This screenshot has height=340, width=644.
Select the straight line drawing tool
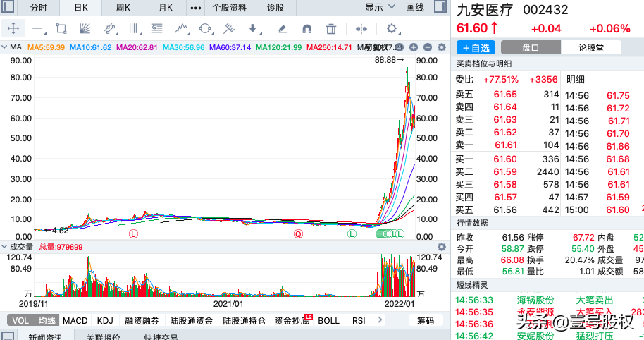39,29
